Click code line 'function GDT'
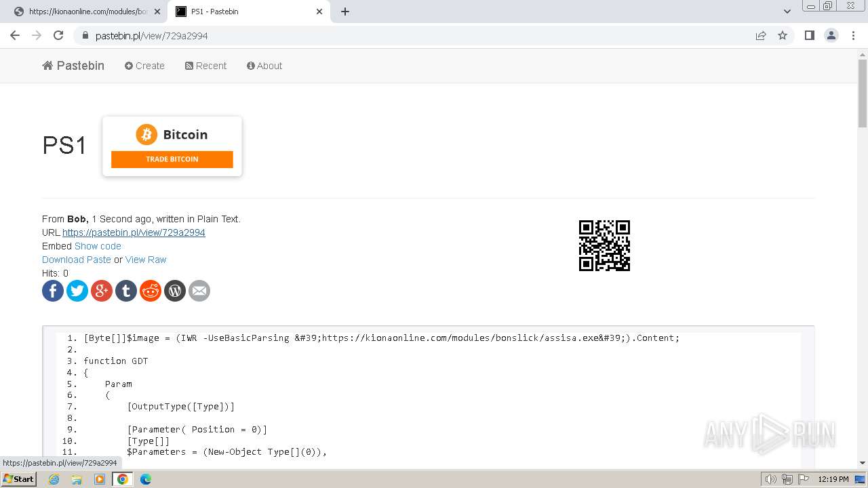 click(116, 361)
